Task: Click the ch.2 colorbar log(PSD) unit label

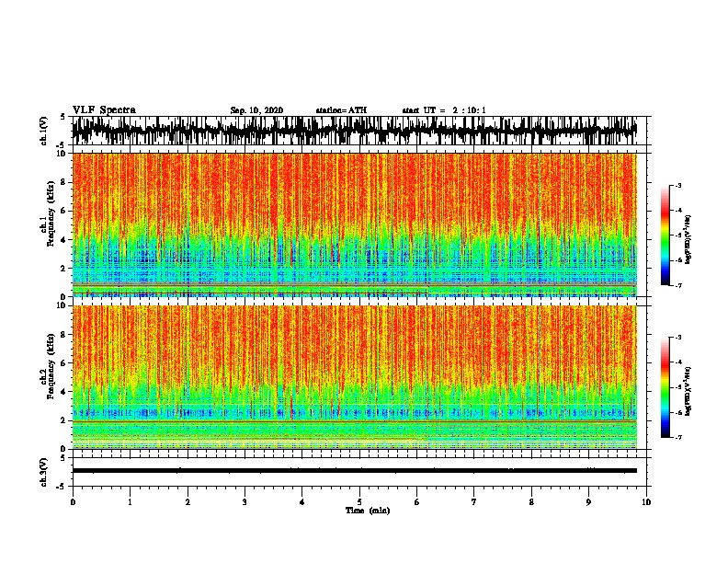Action: 688,391
